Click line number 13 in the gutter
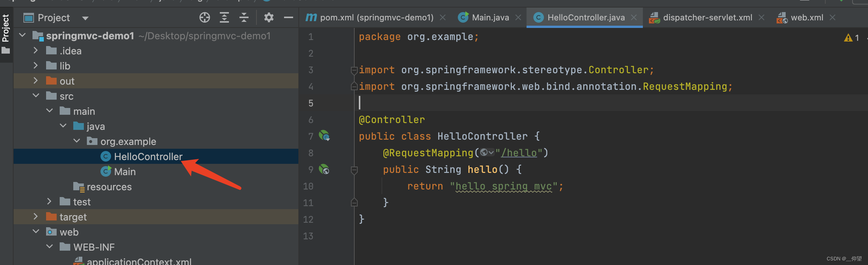This screenshot has height=265, width=868. click(x=308, y=236)
